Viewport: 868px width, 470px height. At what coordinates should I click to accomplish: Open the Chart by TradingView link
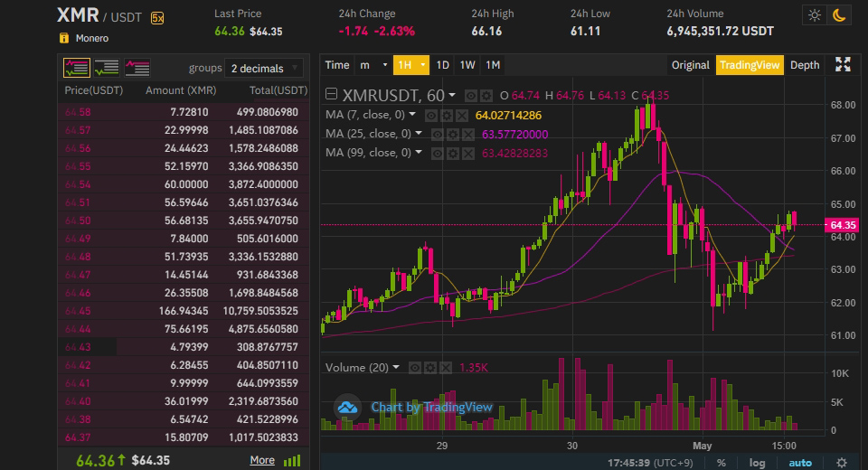point(431,408)
